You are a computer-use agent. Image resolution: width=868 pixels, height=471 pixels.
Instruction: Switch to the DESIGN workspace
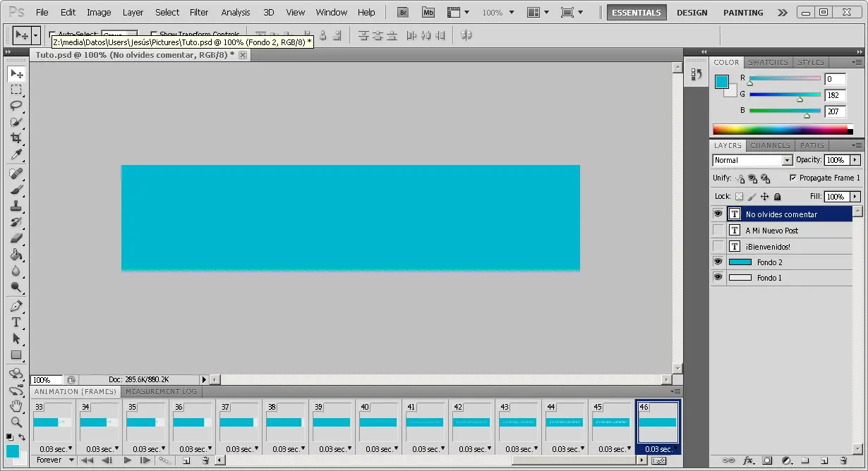[x=692, y=12]
